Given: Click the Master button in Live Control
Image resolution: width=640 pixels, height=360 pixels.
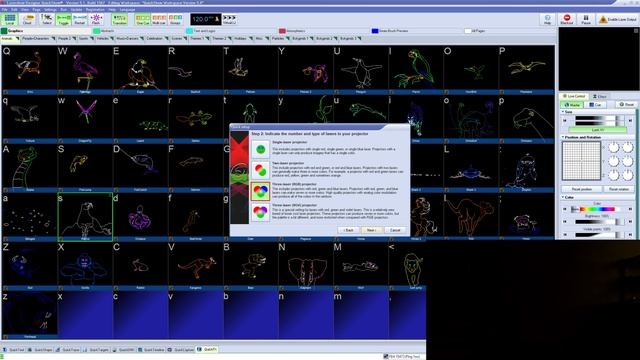Looking at the screenshot, I should tap(572, 105).
